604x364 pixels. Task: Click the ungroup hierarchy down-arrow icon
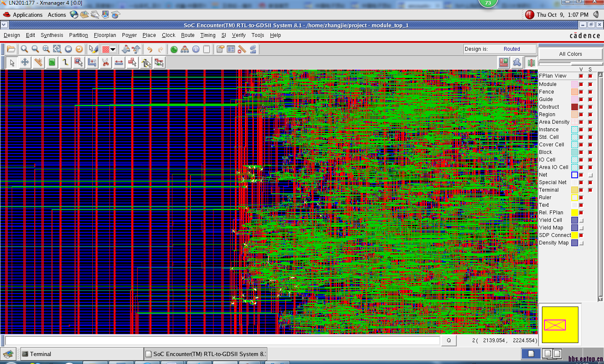coord(125,49)
